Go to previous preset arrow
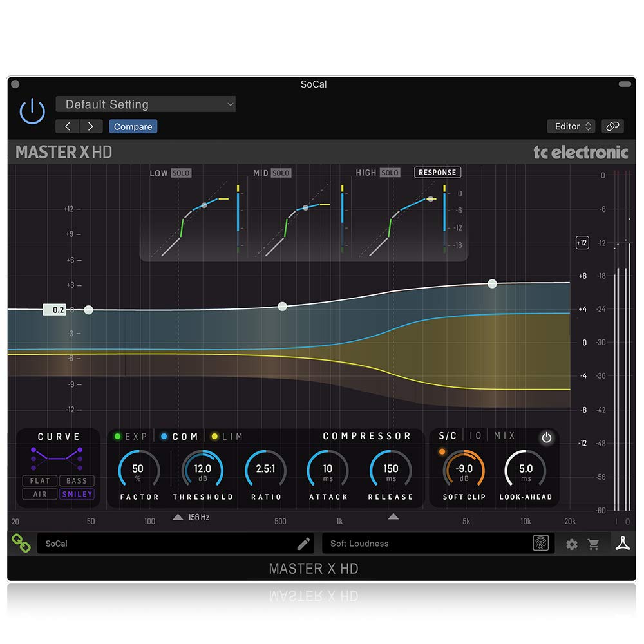644x644 pixels. [68, 126]
